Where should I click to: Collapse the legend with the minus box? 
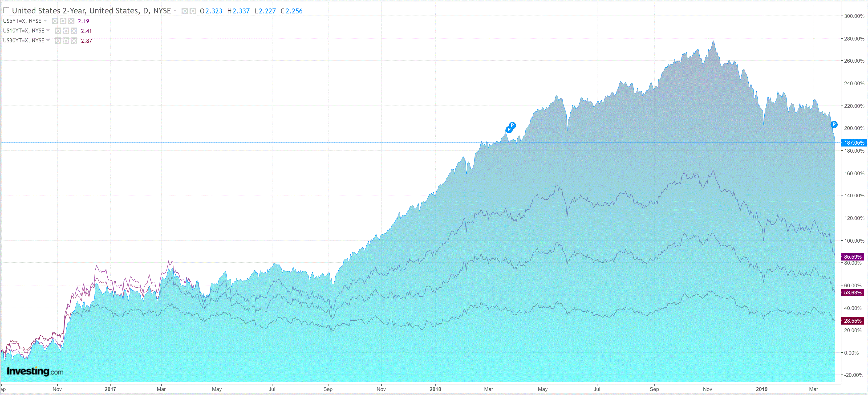6,10
